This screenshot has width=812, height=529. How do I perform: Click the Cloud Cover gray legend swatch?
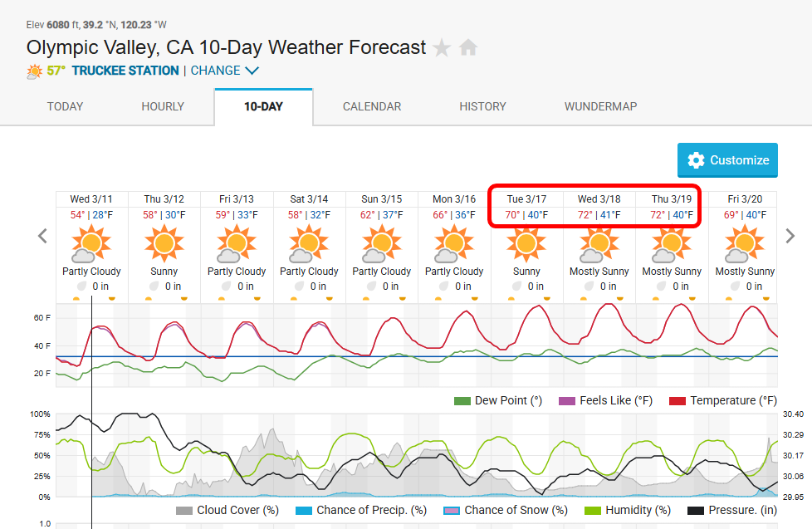point(184,511)
